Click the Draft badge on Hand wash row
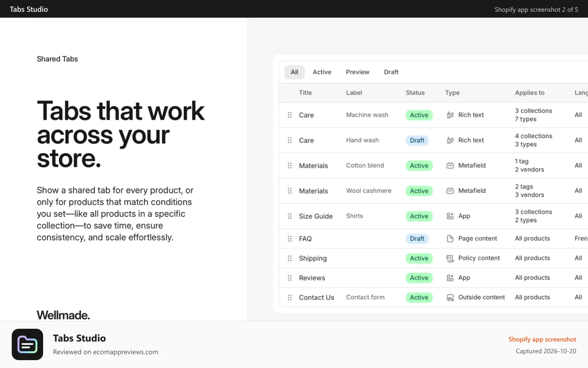Image resolution: width=588 pixels, height=368 pixels. (x=417, y=140)
